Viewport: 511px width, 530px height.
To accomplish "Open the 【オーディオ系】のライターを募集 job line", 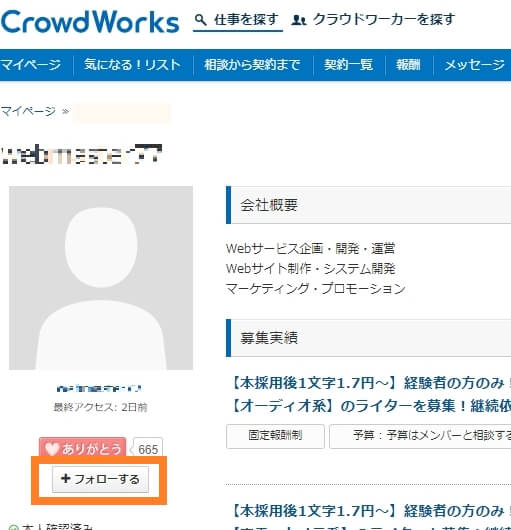I will coord(371,406).
